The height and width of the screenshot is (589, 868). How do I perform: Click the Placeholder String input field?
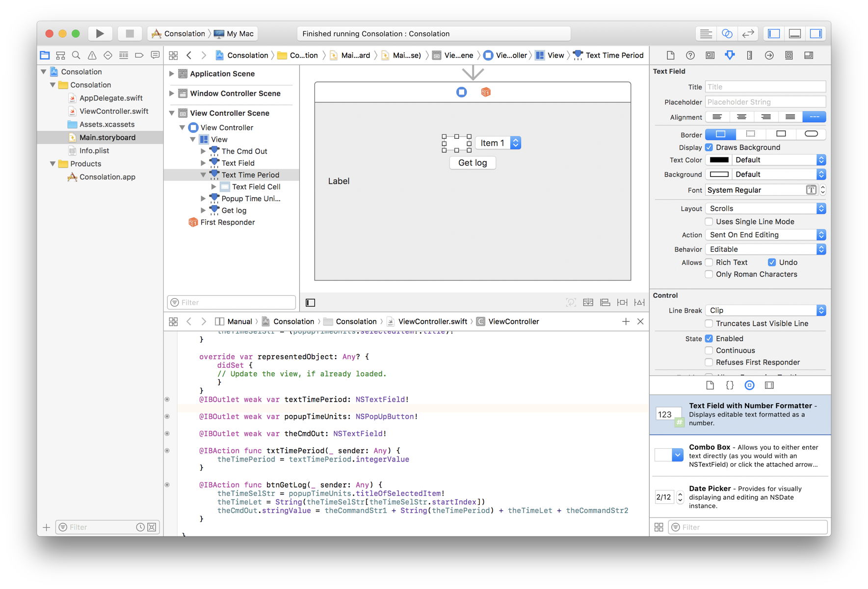[765, 102]
